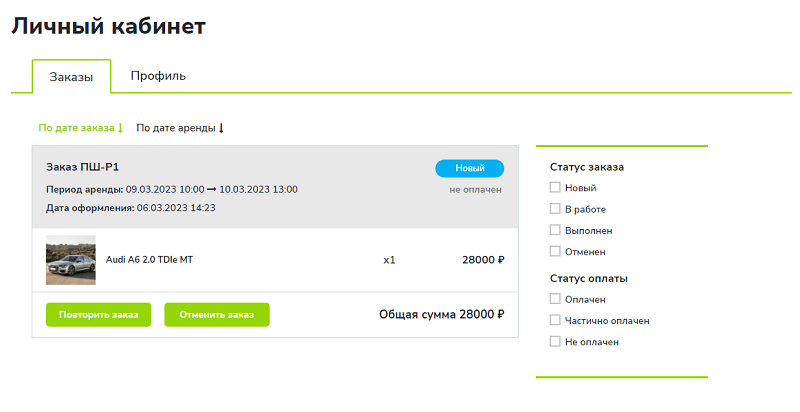800x412 pixels.
Task: Switch to the Профиль tab
Action: point(158,76)
